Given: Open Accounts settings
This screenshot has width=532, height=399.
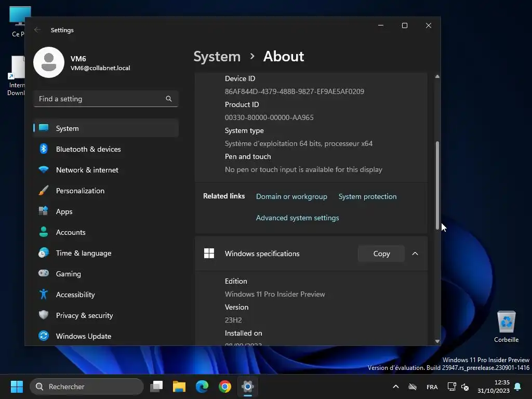Looking at the screenshot, I should (106, 232).
